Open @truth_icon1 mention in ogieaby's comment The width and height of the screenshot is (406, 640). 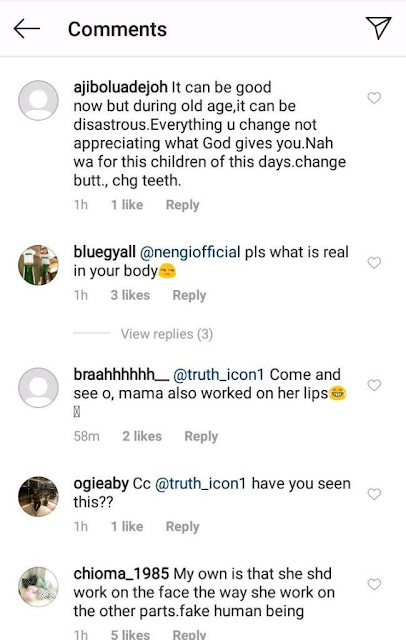coord(201,484)
